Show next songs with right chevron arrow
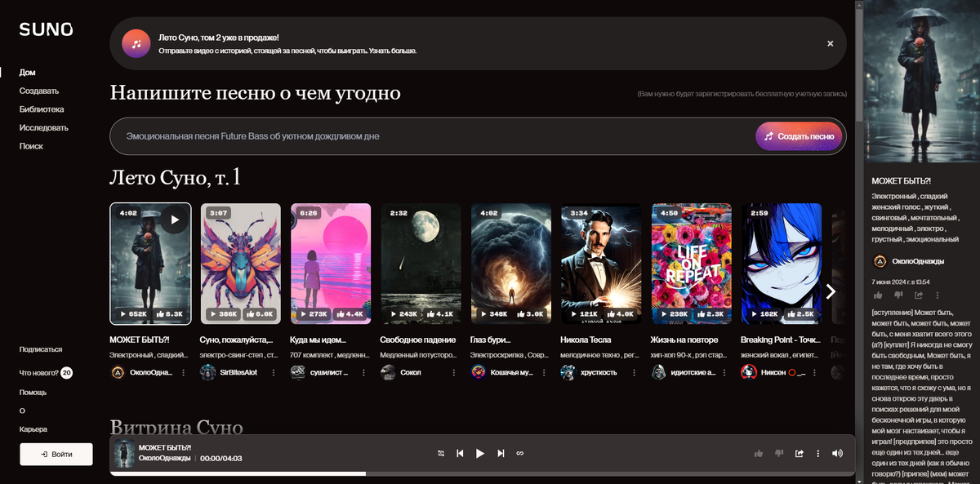 click(x=831, y=291)
